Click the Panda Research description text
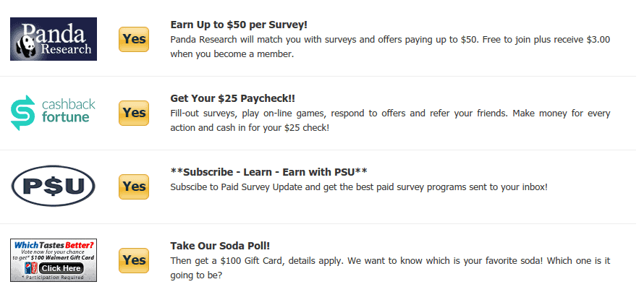 pyautogui.click(x=390, y=47)
